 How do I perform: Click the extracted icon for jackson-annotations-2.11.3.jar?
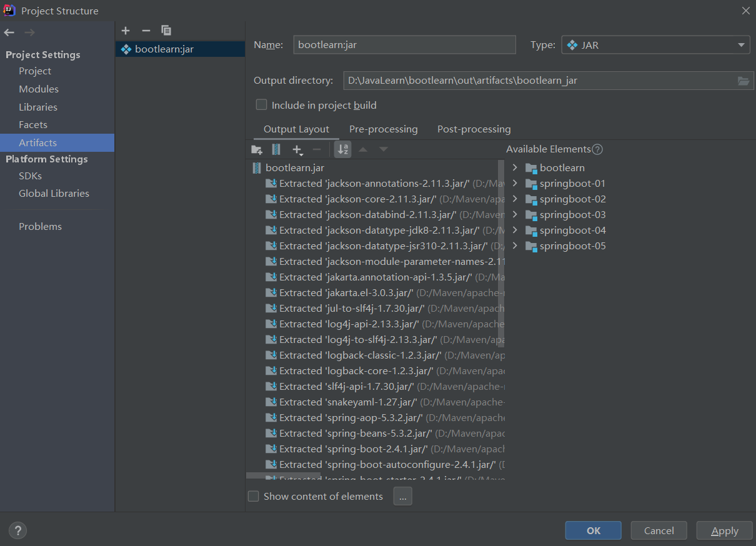tap(271, 184)
